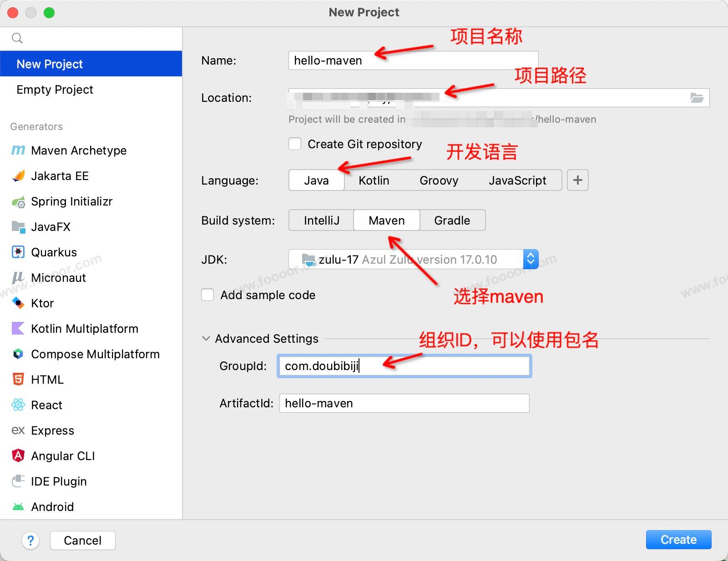Viewport: 728px width, 561px height.
Task: Select Empty Project in the sidebar
Action: click(x=55, y=90)
